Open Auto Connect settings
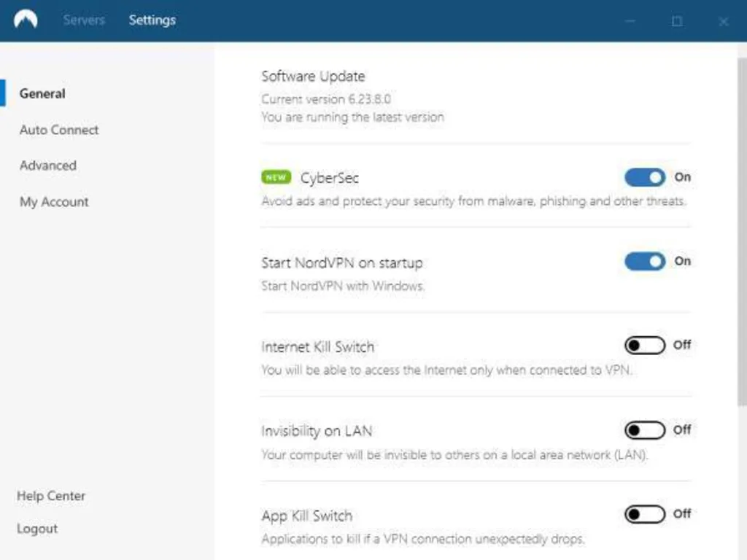747x560 pixels. click(x=59, y=130)
